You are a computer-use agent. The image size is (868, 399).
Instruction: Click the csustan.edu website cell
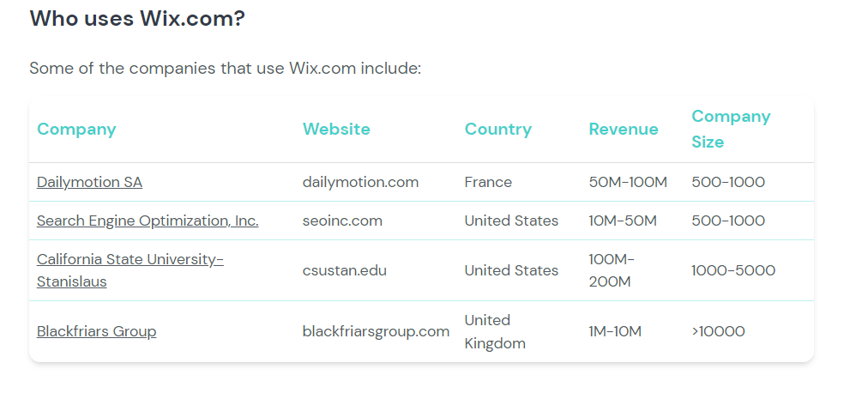[x=344, y=270]
